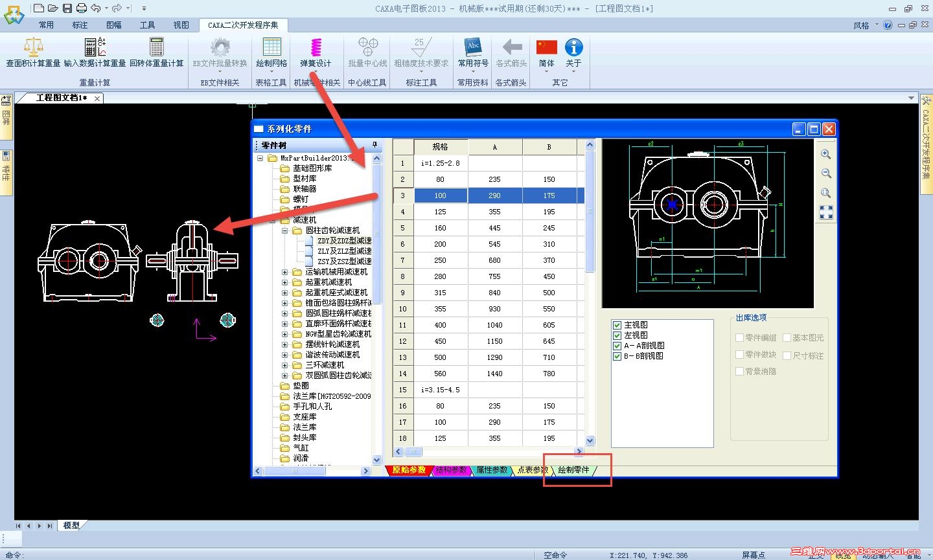Click part tree scrollbar up arrow

tap(377, 158)
